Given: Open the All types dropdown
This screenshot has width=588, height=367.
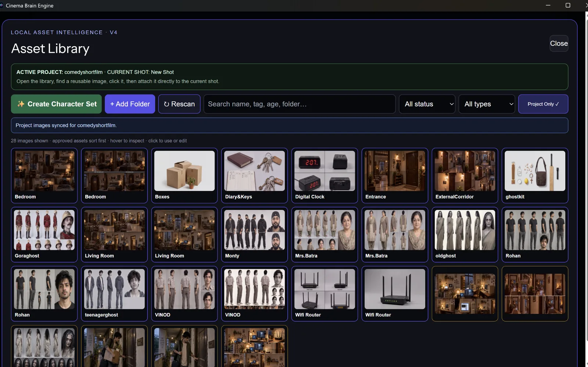Looking at the screenshot, I should click(x=487, y=104).
